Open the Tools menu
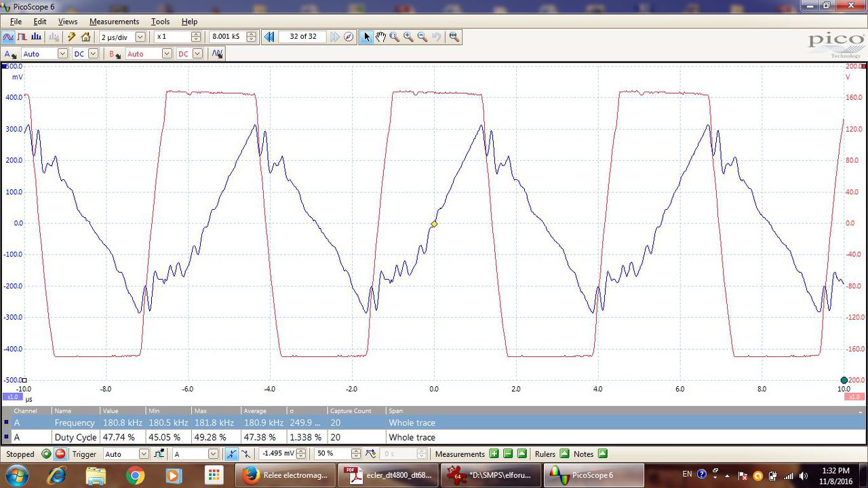 click(160, 22)
